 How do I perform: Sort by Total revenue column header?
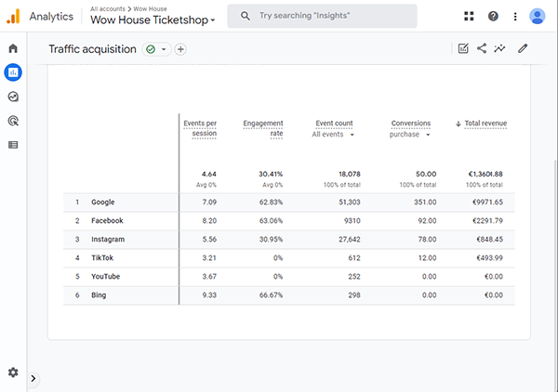(483, 124)
